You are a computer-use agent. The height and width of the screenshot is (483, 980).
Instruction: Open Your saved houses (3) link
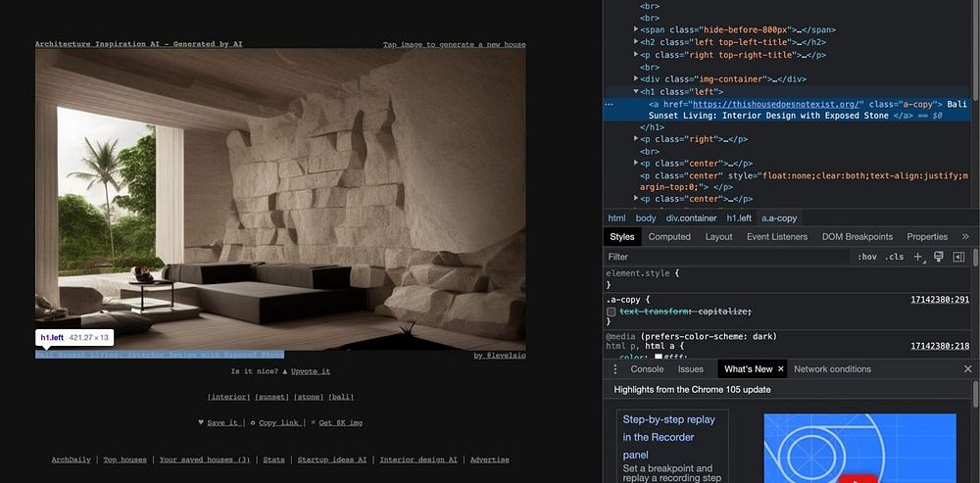pyautogui.click(x=205, y=459)
